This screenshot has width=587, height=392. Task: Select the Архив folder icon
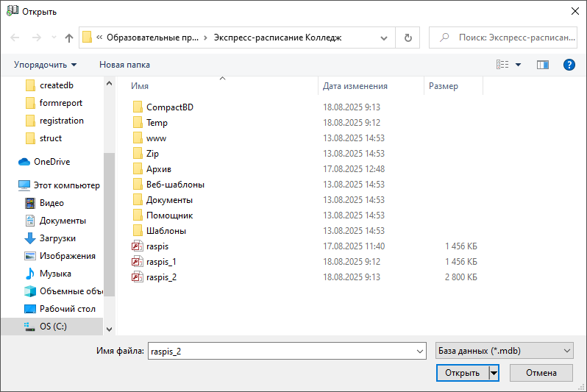[136, 169]
